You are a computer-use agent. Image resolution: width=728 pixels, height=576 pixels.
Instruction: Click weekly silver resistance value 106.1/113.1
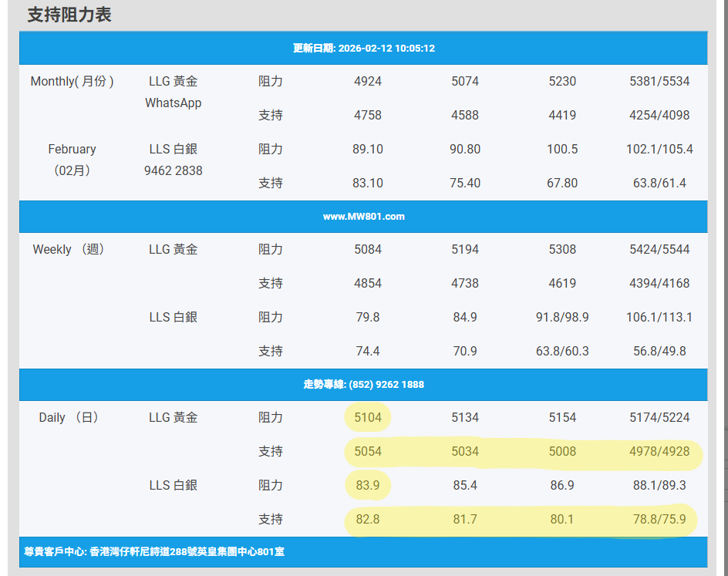point(659,317)
